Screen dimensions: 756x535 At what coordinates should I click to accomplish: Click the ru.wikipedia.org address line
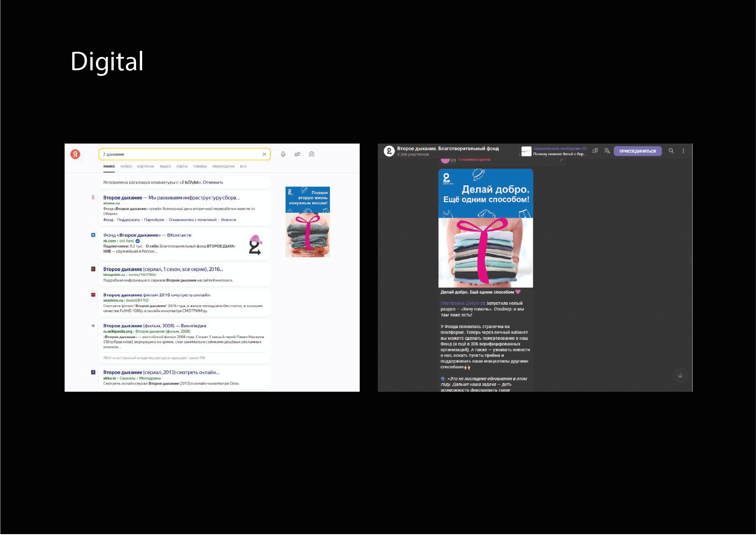[x=146, y=332]
